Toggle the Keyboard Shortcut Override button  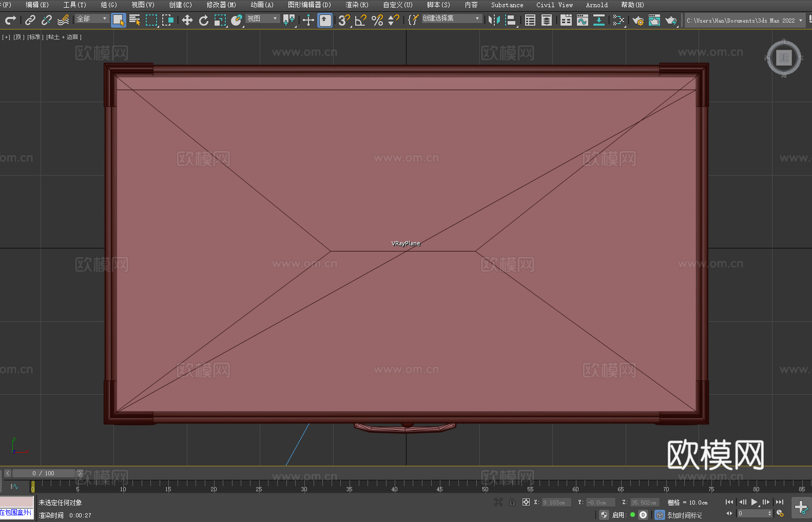click(x=325, y=20)
